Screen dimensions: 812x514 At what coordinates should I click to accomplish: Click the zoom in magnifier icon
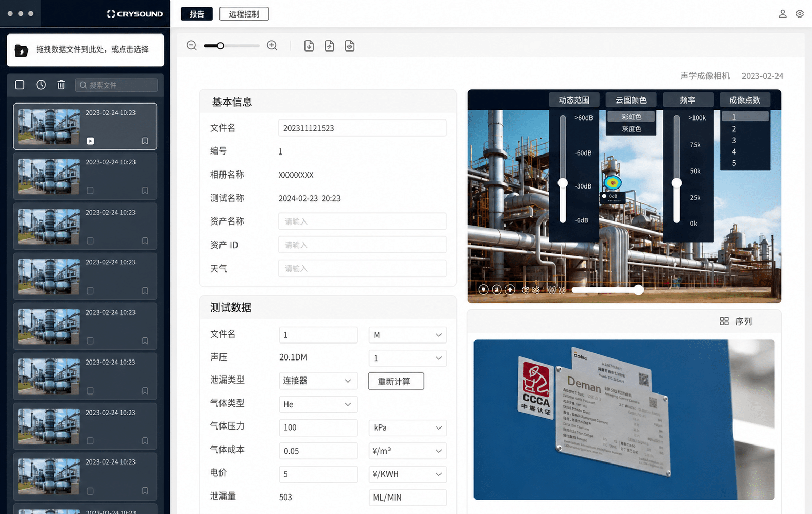(x=272, y=46)
